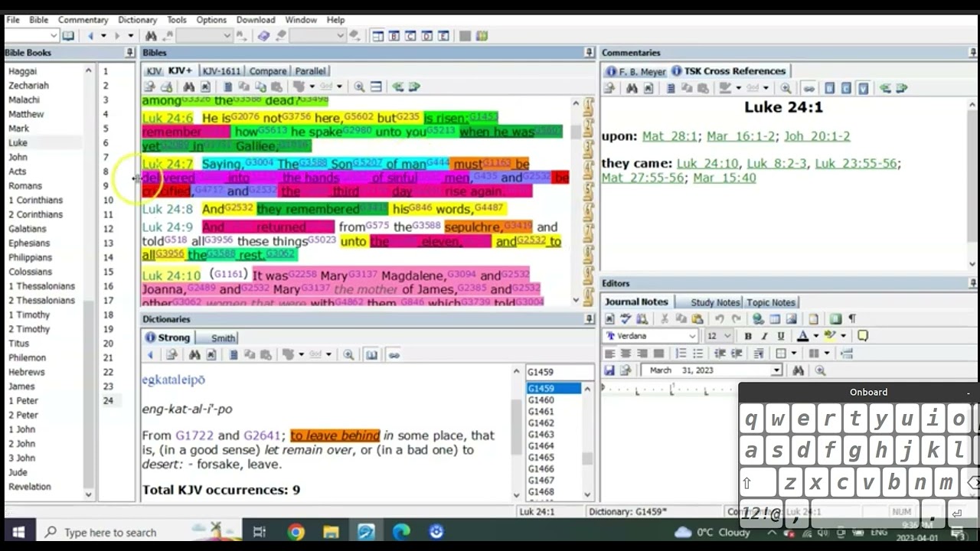This screenshot has width=980, height=551.
Task: Toggle the open book view in Dictionaries toolbar
Action: click(x=371, y=355)
